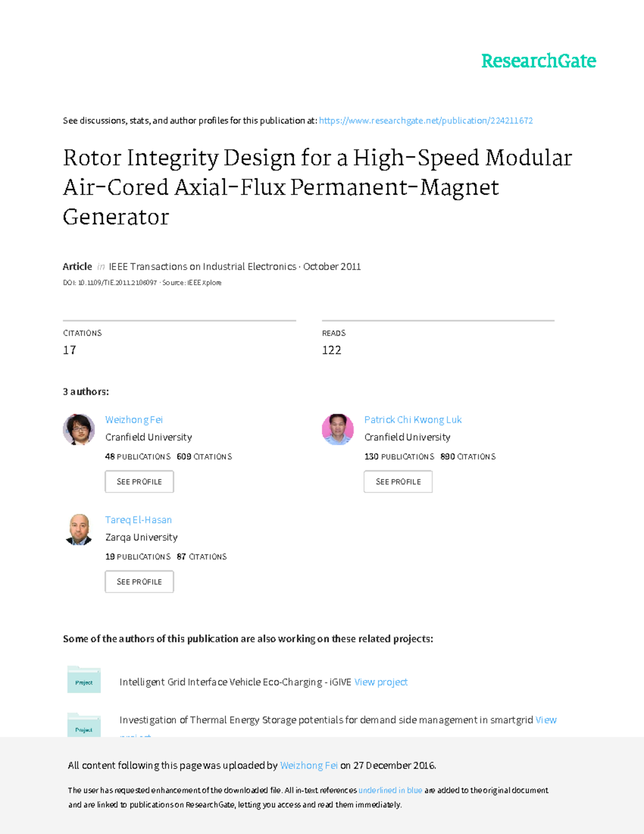The image size is (644, 834).
Task: Open the iGIVE View project link
Action: [380, 682]
